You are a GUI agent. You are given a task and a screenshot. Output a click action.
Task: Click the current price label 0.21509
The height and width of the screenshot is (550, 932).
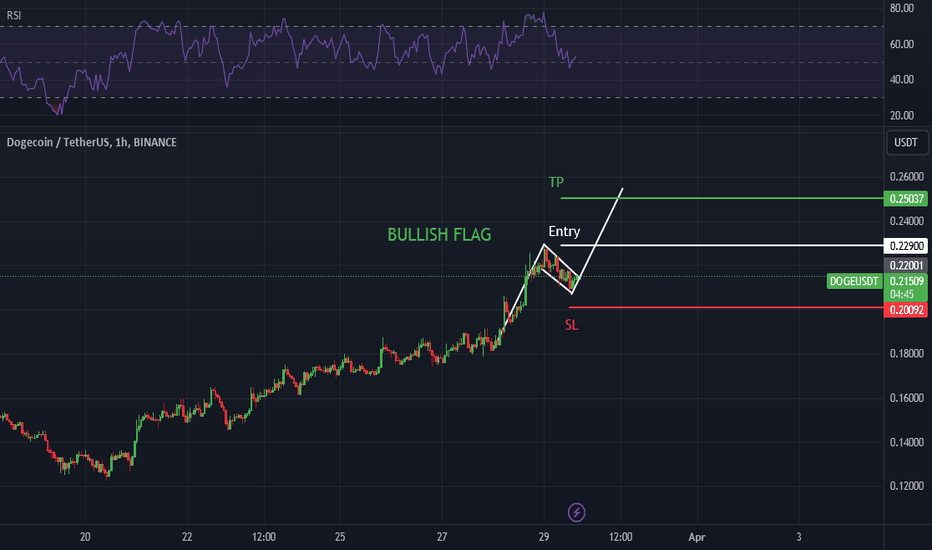(x=906, y=281)
